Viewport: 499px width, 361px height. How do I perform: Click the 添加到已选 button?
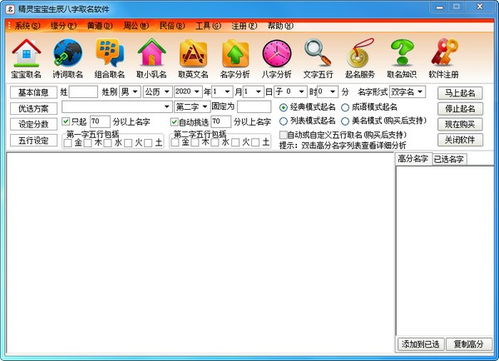coord(421,344)
